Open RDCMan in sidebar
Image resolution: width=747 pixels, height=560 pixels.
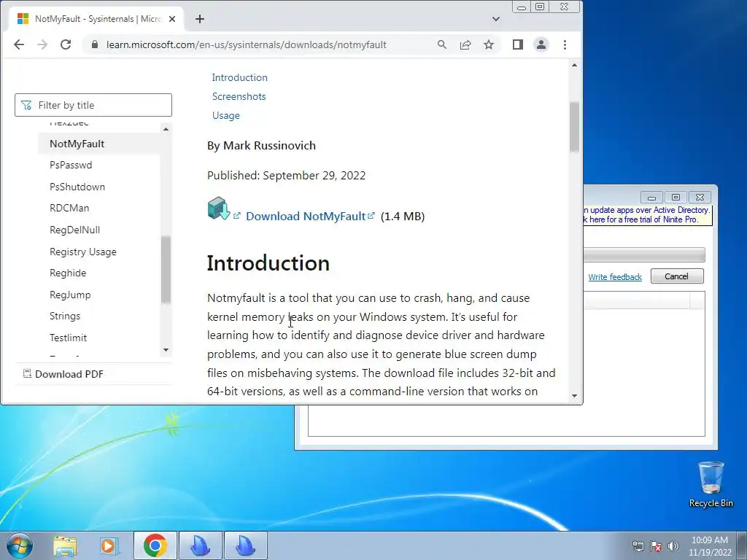(x=69, y=208)
